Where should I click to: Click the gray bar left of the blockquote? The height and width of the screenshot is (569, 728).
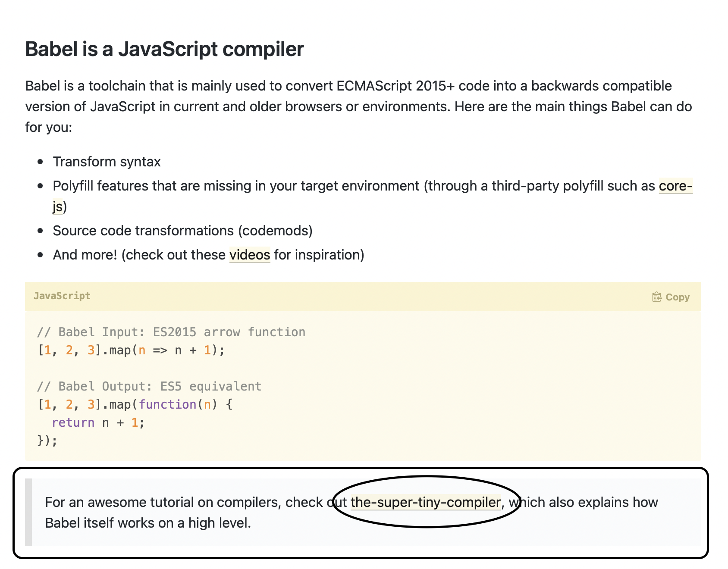[28, 512]
